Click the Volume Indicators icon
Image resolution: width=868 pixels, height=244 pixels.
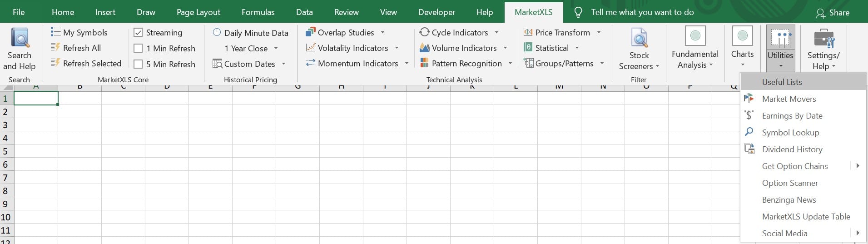[x=425, y=47]
